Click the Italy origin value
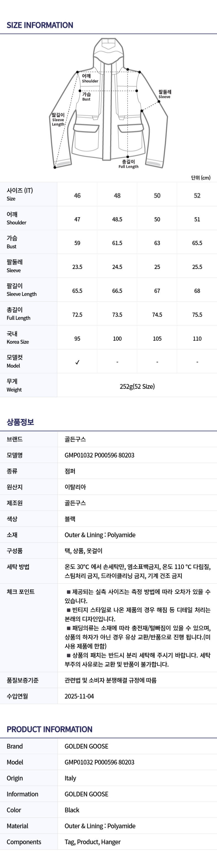This screenshot has width=217, height=868. pyautogui.click(x=70, y=778)
